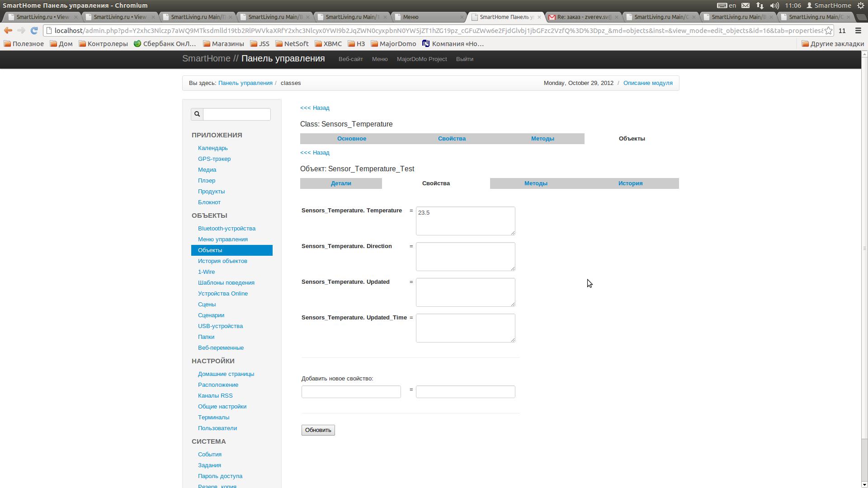868x488 pixels.
Task: Click the Temperature value text field
Action: pos(465,221)
